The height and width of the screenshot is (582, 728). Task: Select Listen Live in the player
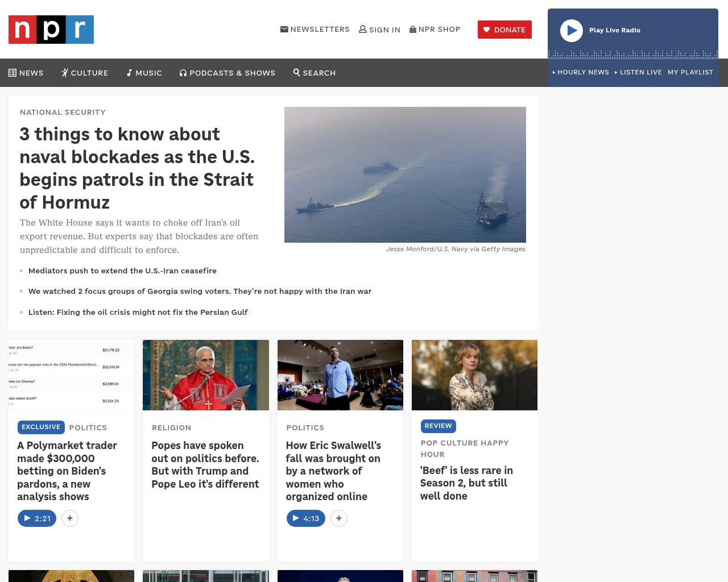click(639, 72)
